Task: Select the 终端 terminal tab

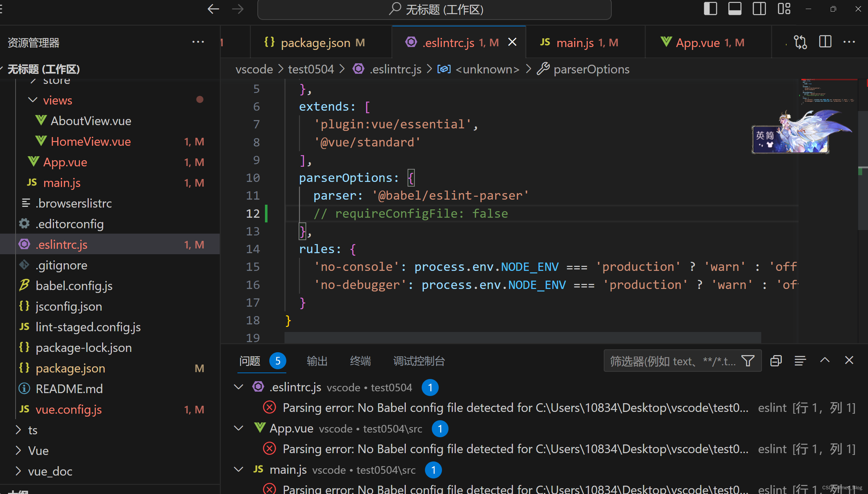Action: coord(361,361)
